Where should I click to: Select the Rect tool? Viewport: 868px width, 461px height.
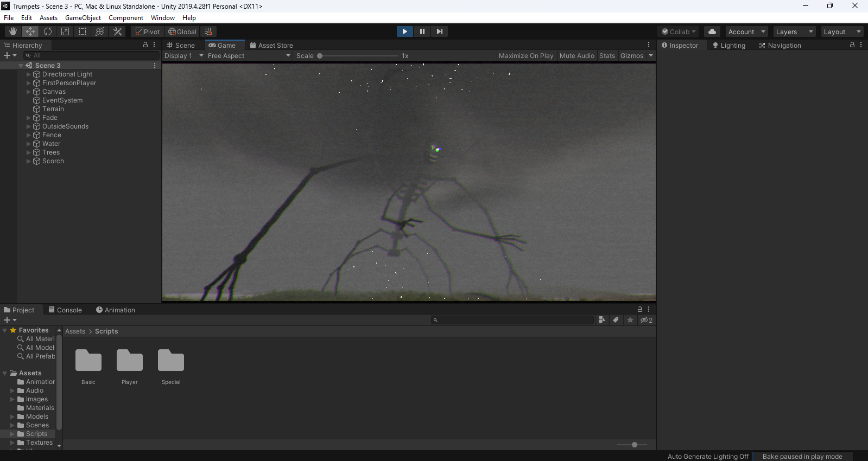pyautogui.click(x=83, y=31)
